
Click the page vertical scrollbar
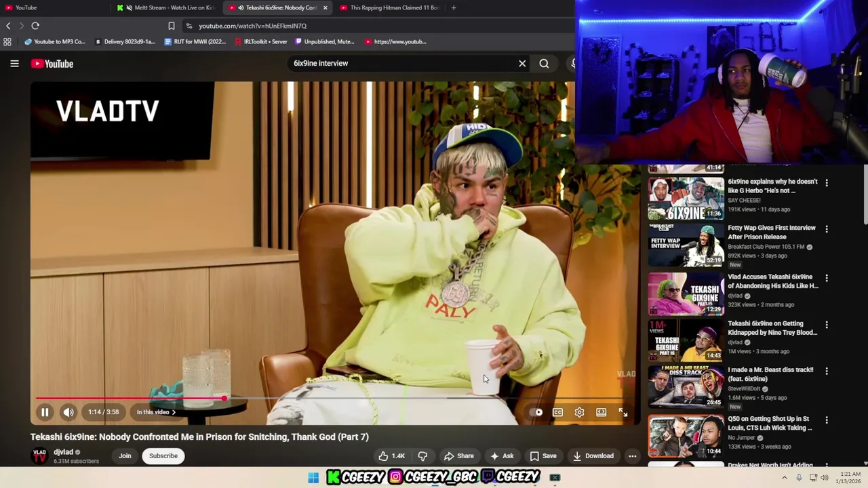(865, 194)
